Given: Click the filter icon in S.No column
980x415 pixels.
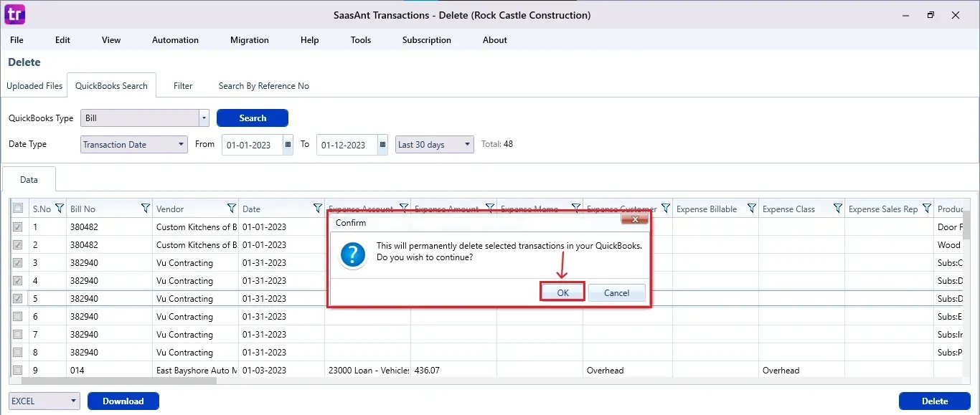Looking at the screenshot, I should [x=59, y=209].
